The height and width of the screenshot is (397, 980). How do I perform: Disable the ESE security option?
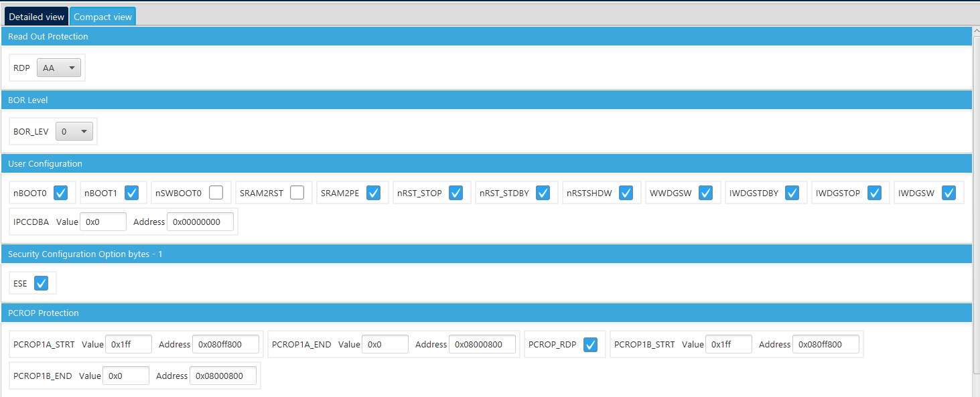click(x=40, y=283)
